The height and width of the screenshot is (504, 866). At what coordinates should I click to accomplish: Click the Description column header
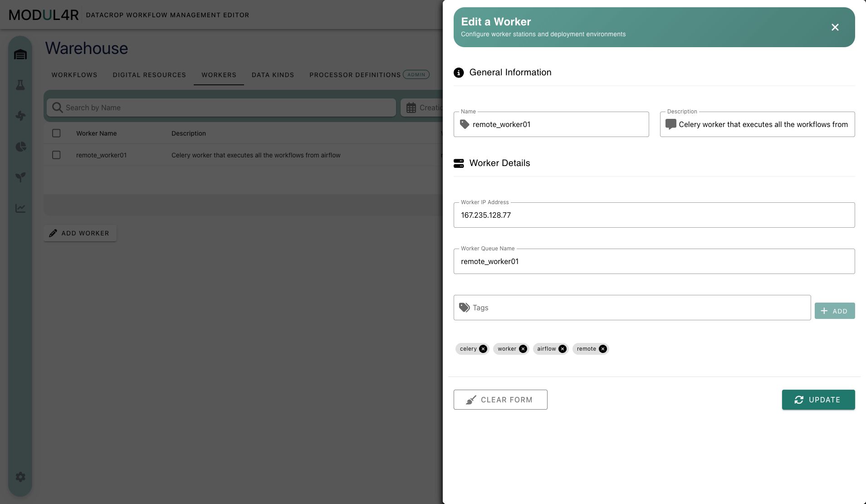pos(189,133)
